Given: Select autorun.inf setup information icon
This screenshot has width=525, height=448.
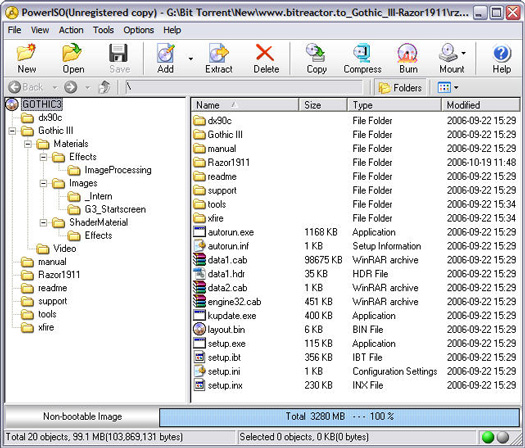Looking at the screenshot, I should [199, 246].
